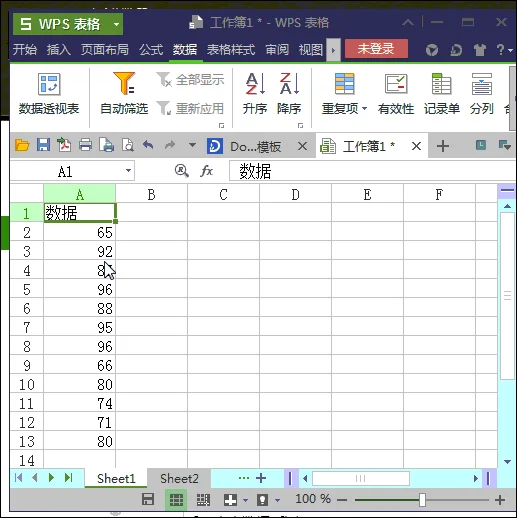517x518 pixels.
Task: Open Data Validation (有效性)
Action: [x=396, y=94]
